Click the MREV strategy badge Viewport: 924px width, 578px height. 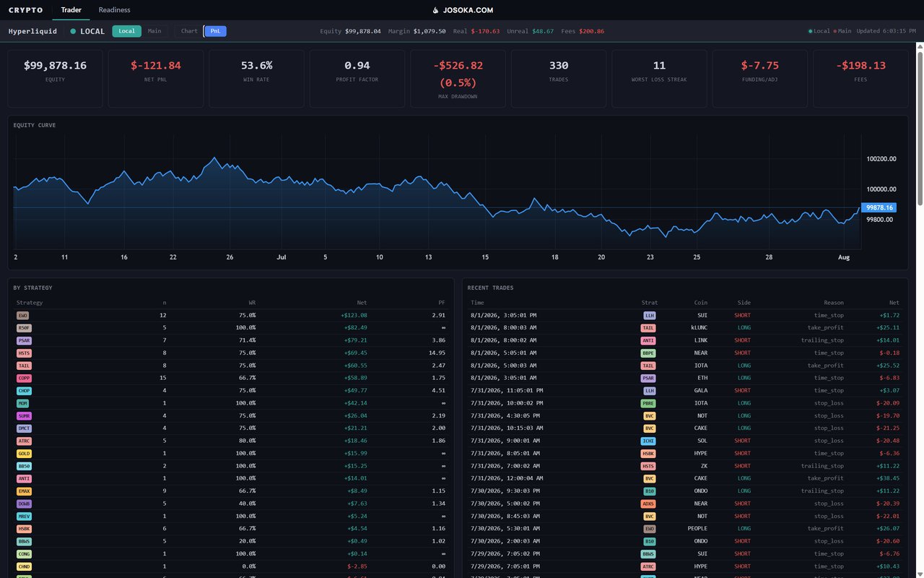pos(24,517)
